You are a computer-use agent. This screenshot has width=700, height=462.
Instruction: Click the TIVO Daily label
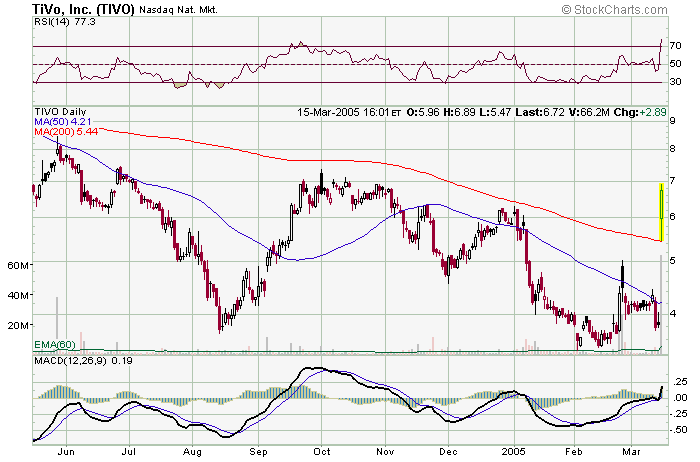coord(60,112)
